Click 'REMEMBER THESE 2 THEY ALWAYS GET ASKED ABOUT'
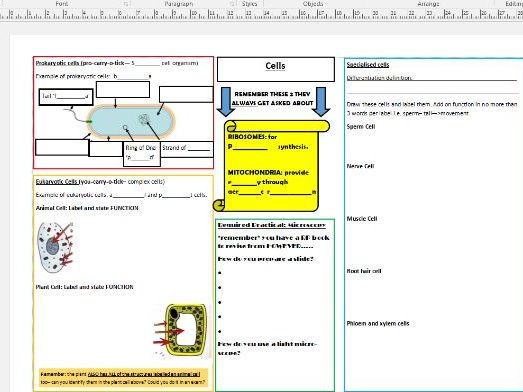The image size is (523, 392). [273, 98]
